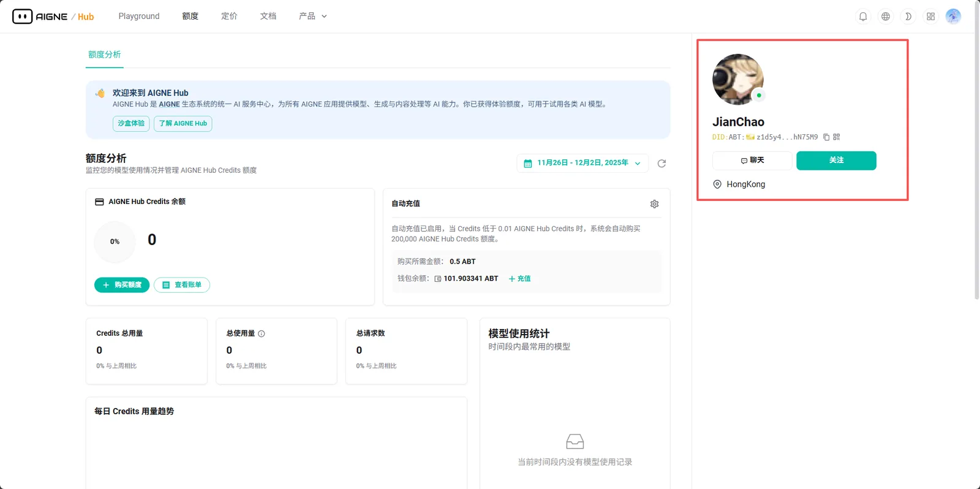Screen dimensions: 980x489
Task: Click the page vertical scrollbar
Action: pos(977,150)
